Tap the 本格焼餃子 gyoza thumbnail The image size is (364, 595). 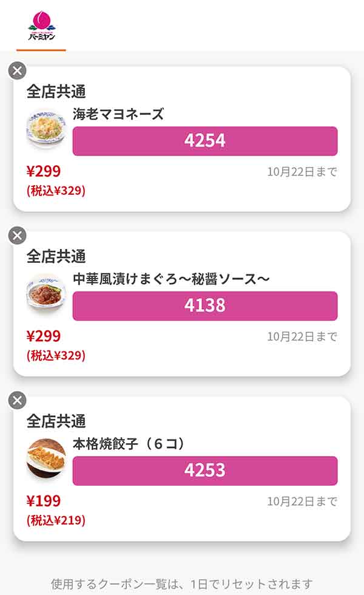[x=46, y=458]
